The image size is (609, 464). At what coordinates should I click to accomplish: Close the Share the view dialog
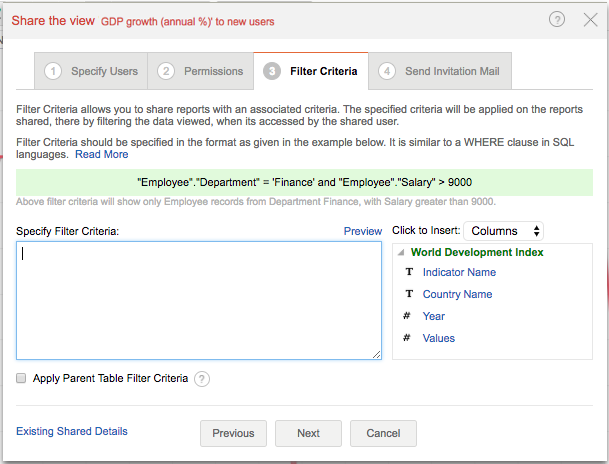pyautogui.click(x=590, y=20)
